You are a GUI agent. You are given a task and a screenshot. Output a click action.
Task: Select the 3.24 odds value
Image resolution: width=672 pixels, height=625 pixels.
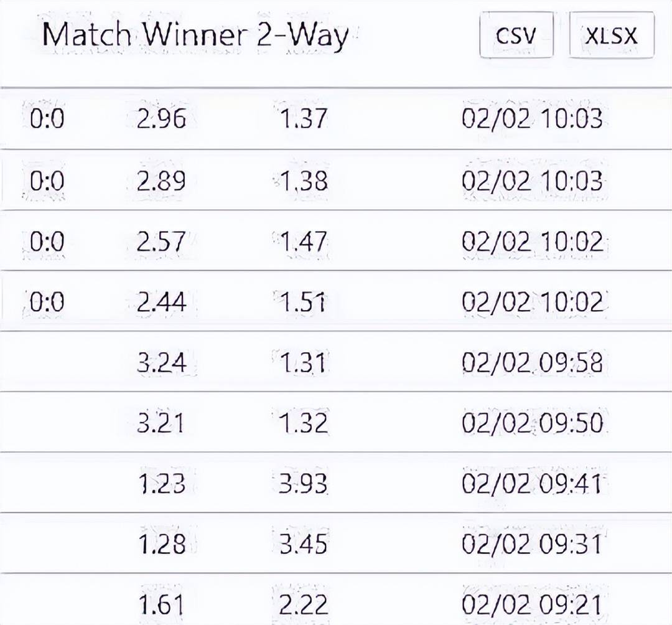pos(161,362)
